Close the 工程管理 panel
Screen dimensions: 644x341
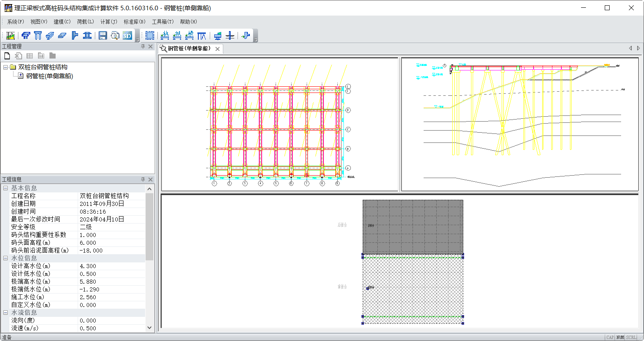click(x=150, y=46)
